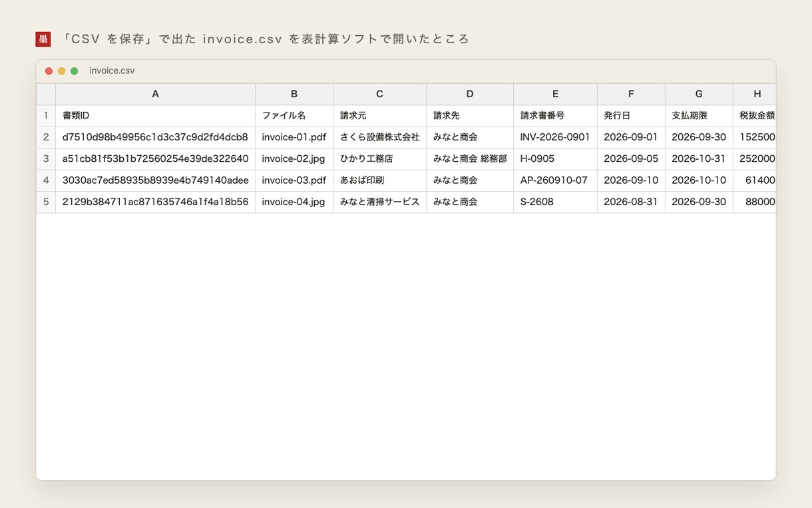Click issue date 2026-09-05
Image resolution: width=812 pixels, height=508 pixels.
[631, 159]
